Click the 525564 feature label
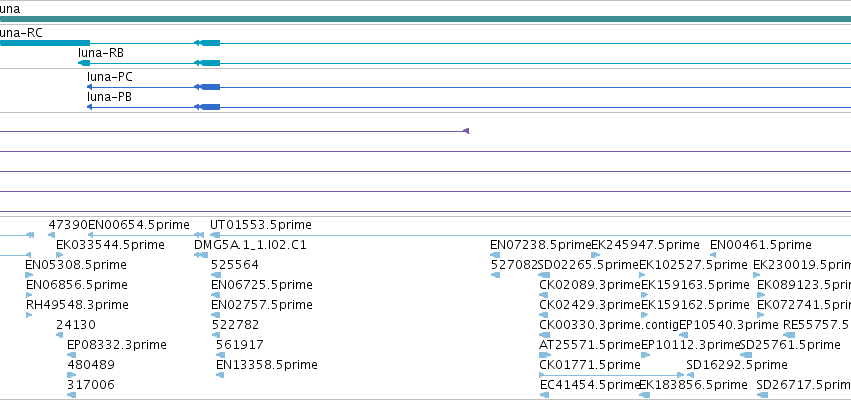The width and height of the screenshot is (851, 400). coord(235,265)
